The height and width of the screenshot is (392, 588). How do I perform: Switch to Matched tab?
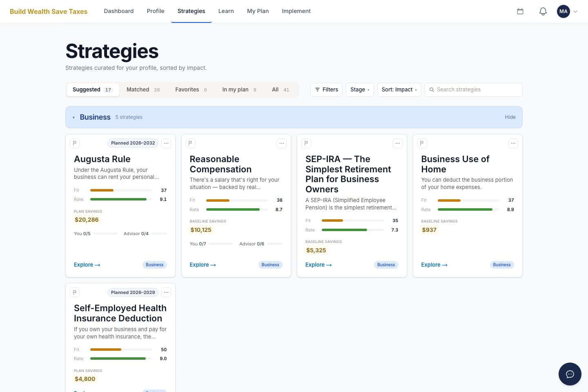(x=143, y=90)
